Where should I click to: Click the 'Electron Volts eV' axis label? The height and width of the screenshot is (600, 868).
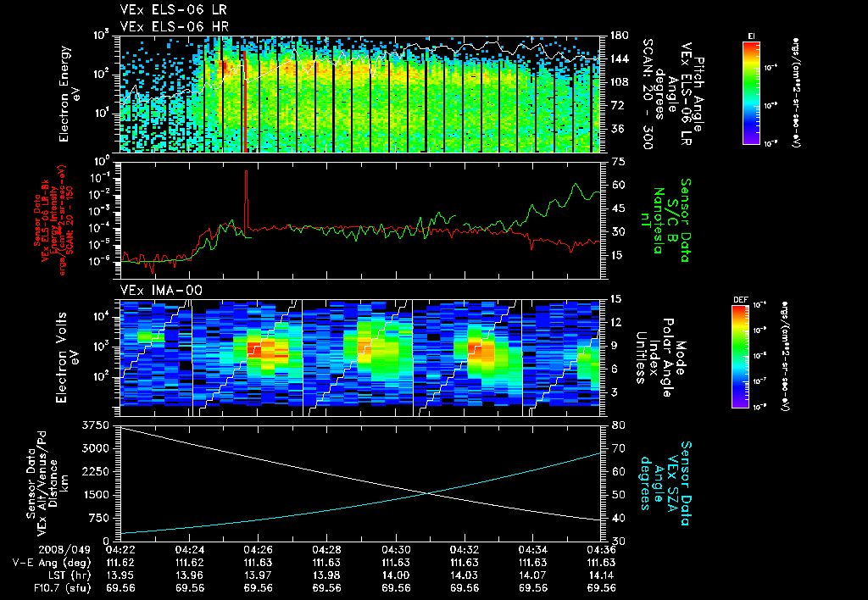[66, 358]
